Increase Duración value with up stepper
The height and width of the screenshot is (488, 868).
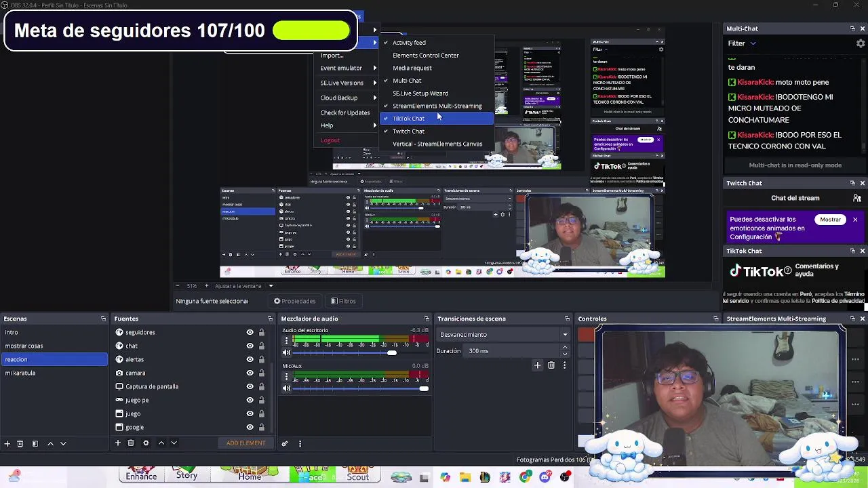coord(565,348)
